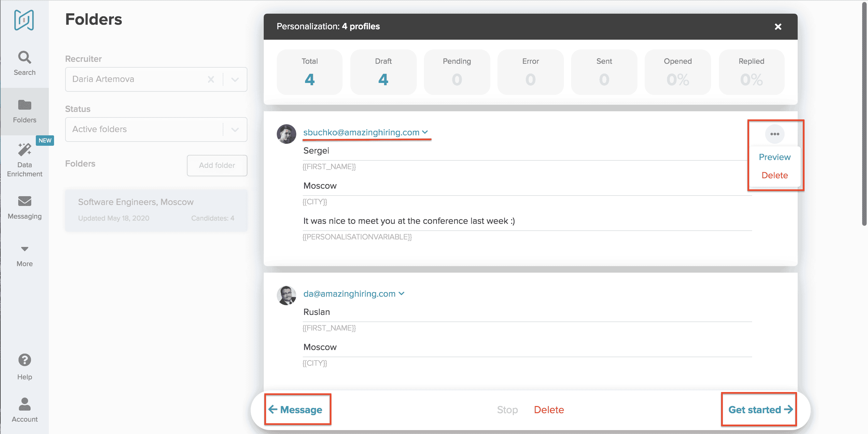Image resolution: width=868 pixels, height=434 pixels.
Task: Expand sbuchko@amazinghiring.com email dropdown
Action: click(425, 132)
